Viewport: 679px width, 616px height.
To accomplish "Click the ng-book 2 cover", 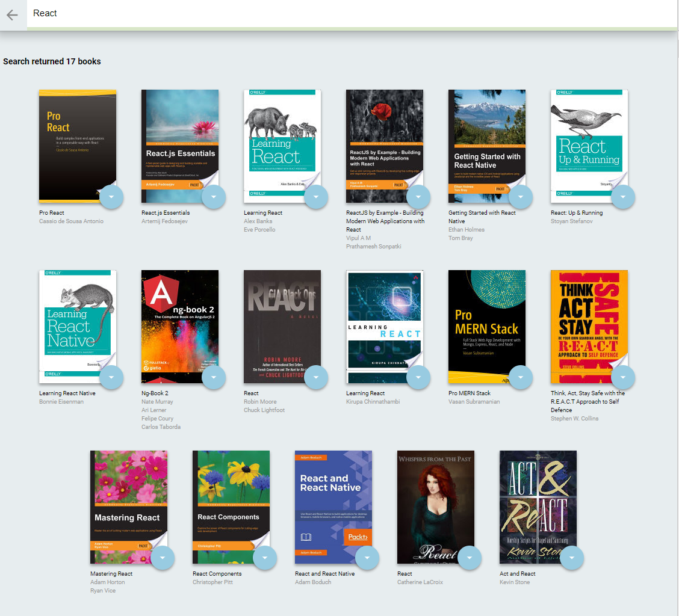I will (x=180, y=327).
